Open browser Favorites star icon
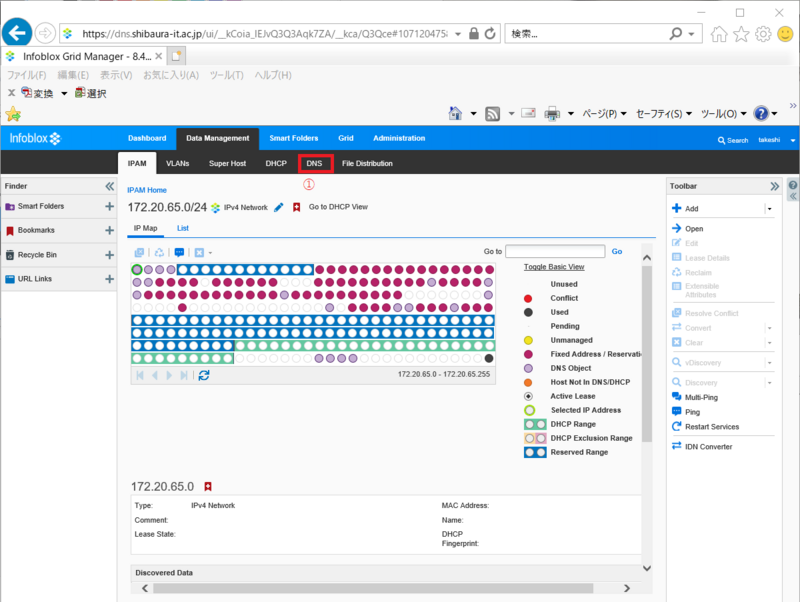 pyautogui.click(x=741, y=34)
